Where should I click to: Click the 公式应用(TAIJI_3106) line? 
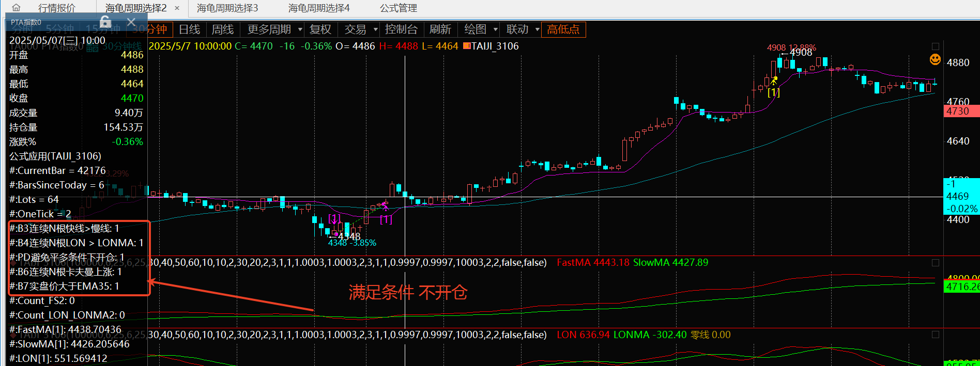55,156
